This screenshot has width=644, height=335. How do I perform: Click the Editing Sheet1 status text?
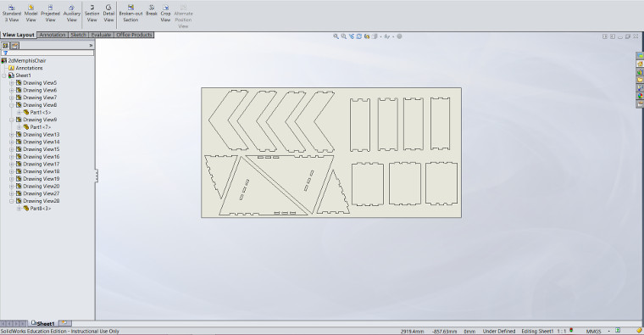tap(537, 332)
